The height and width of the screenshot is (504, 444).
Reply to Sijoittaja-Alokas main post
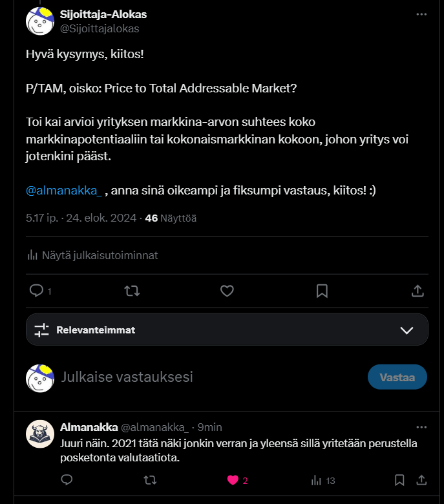[37, 291]
